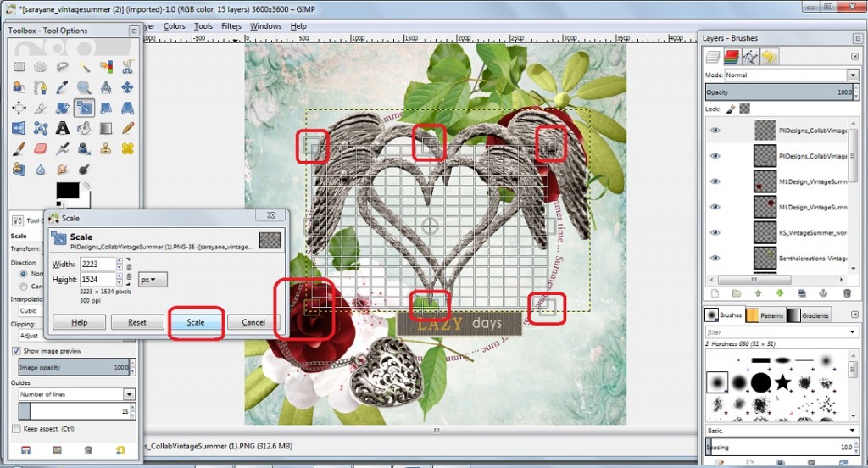This screenshot has width=868, height=468.
Task: Open the Layers dock tab menu arrow
Action: (854, 57)
